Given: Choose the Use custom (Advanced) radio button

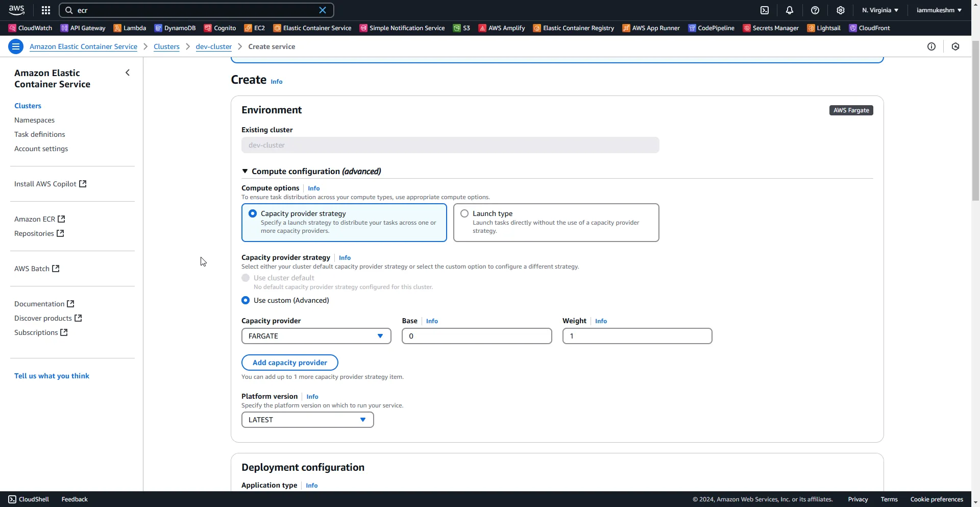Looking at the screenshot, I should point(246,301).
